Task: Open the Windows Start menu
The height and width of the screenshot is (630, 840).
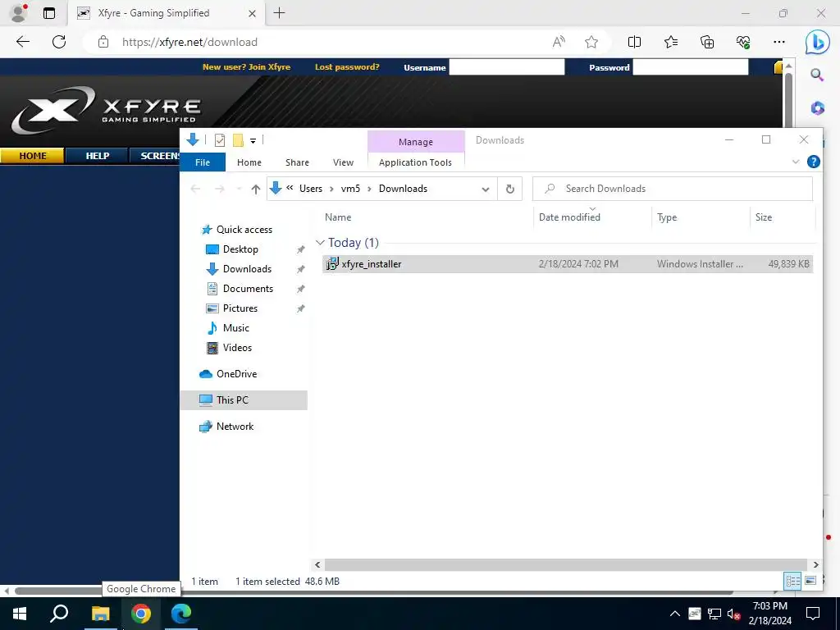Action: (20, 614)
